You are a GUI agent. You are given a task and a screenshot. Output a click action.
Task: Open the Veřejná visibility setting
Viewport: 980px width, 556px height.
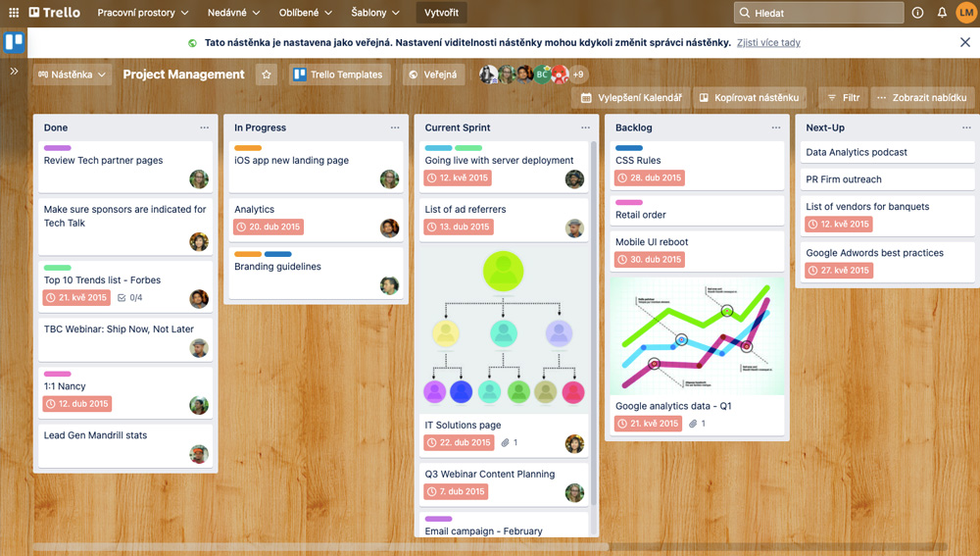pyautogui.click(x=433, y=75)
